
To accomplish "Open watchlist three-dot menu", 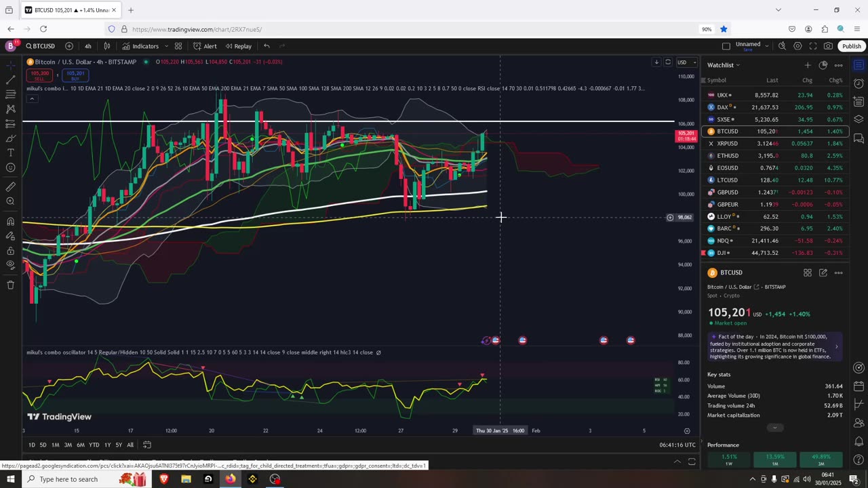I will tap(838, 65).
